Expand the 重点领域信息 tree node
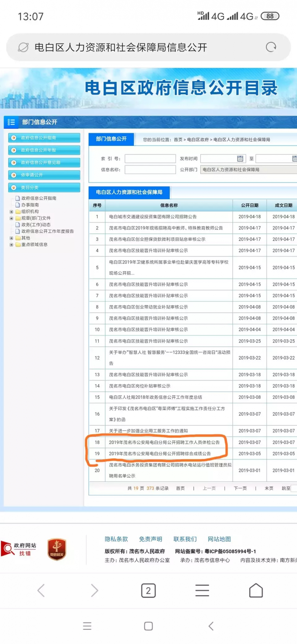The image size is (297, 644). click(11, 245)
